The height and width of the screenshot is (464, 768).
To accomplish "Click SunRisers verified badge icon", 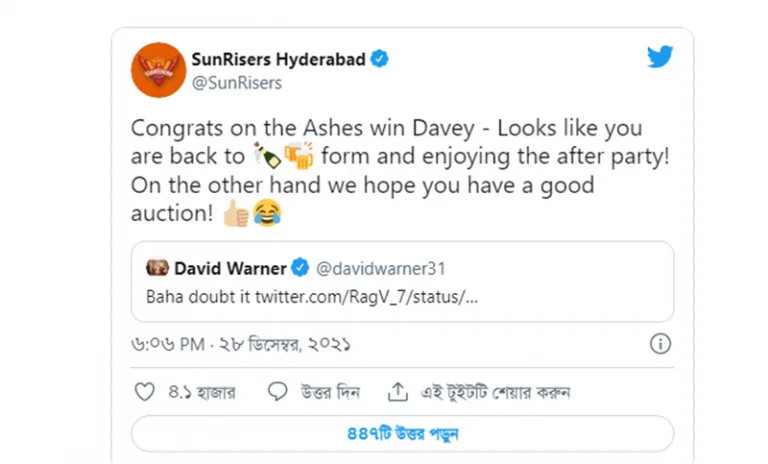I will tap(381, 60).
